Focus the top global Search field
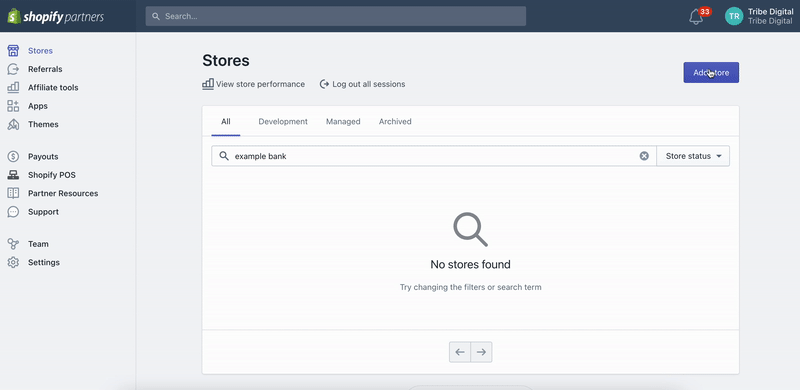 coord(336,16)
